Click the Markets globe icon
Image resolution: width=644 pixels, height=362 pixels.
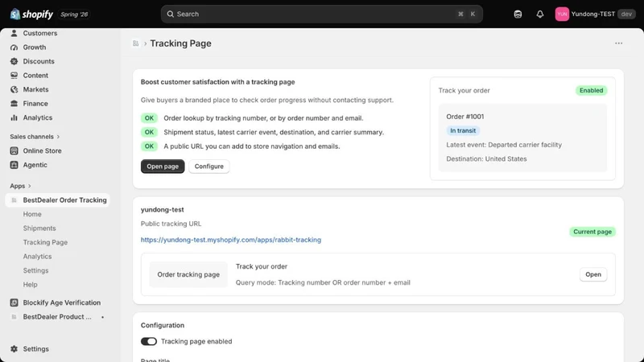click(14, 89)
